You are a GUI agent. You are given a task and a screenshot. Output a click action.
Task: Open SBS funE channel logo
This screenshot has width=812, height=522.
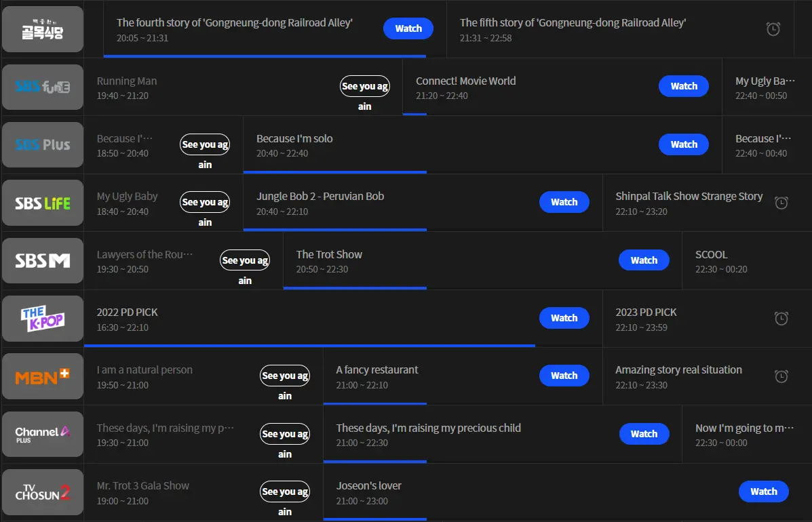(43, 87)
